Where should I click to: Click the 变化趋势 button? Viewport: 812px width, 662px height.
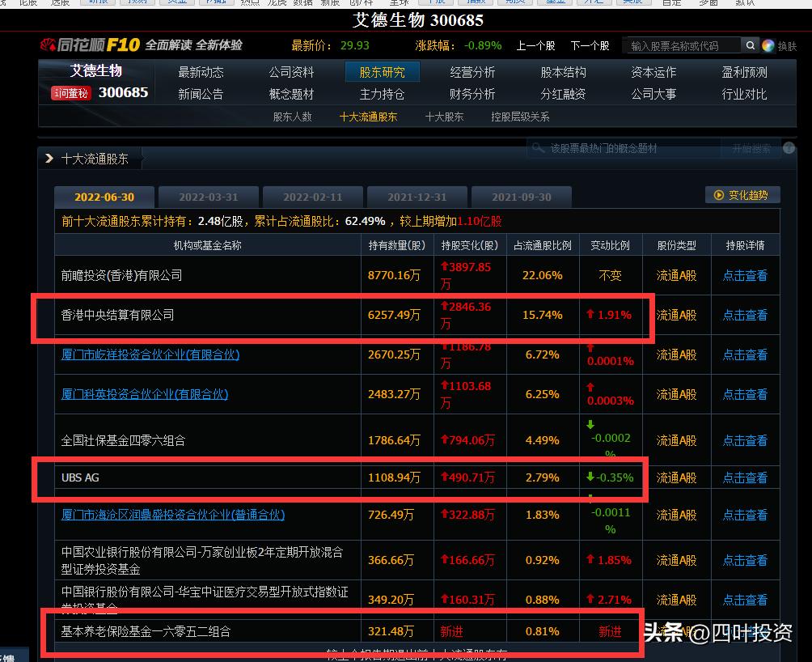tap(742, 195)
